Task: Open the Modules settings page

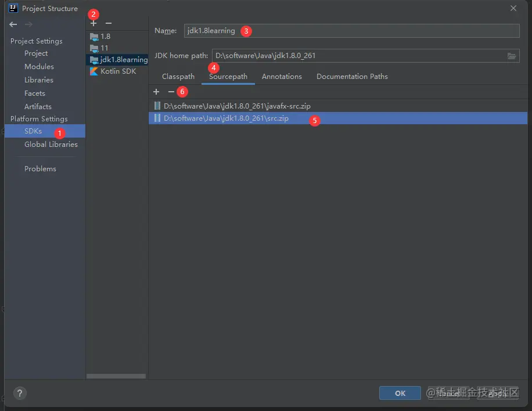Action: (x=39, y=66)
